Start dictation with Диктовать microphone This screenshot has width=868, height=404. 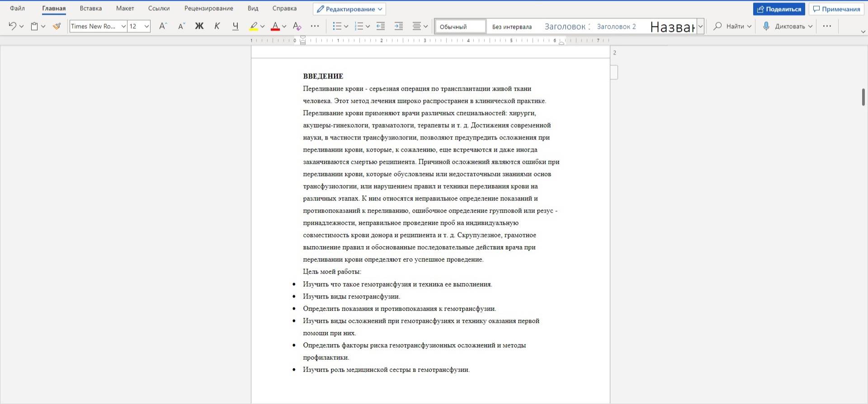[783, 26]
